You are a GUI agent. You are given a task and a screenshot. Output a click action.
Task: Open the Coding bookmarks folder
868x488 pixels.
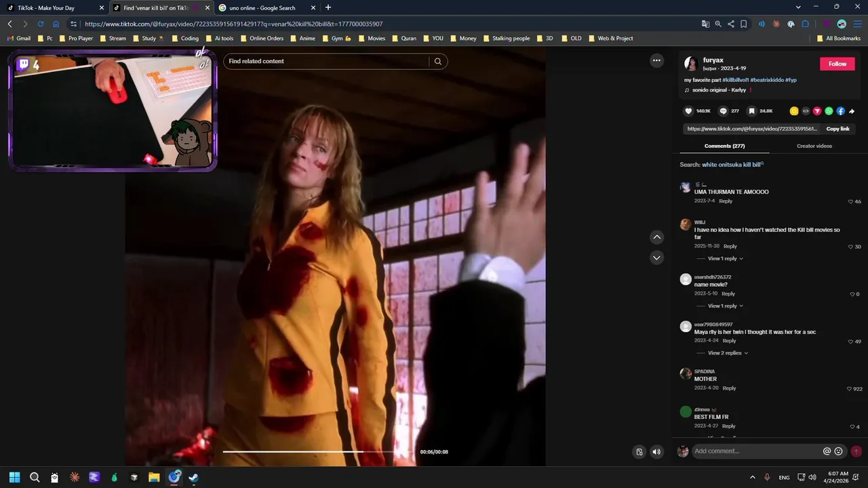pyautogui.click(x=184, y=39)
